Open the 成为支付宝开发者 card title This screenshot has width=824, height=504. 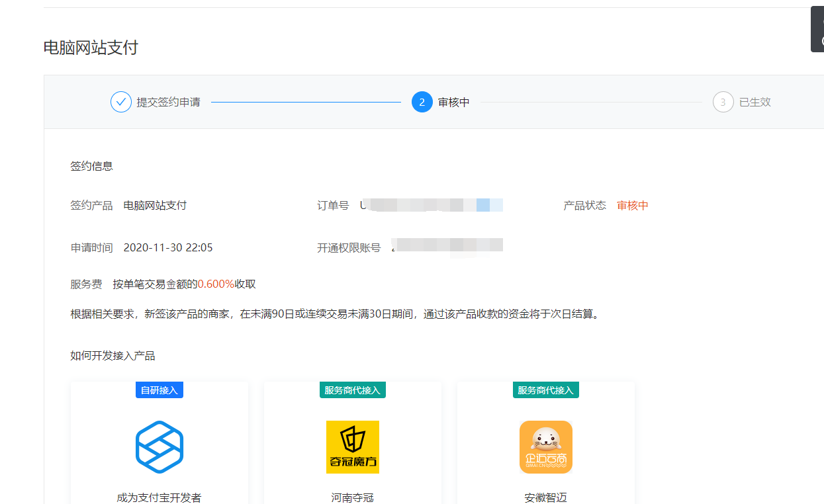point(159,497)
